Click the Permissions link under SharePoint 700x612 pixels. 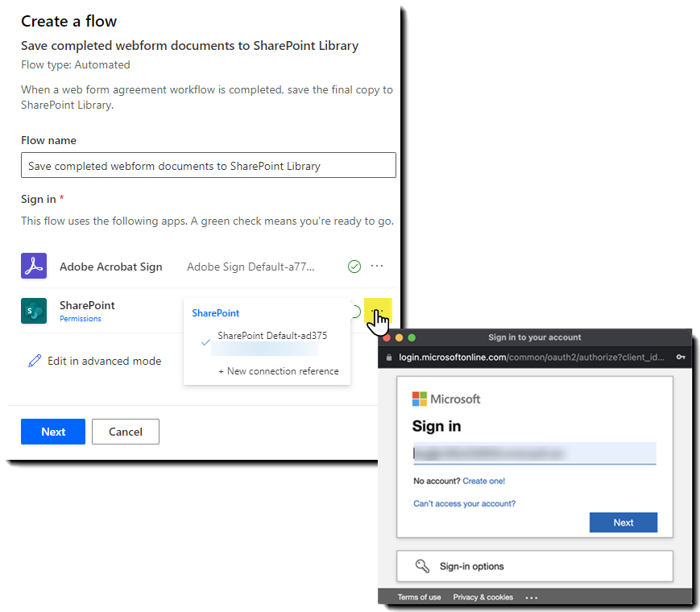(x=80, y=318)
